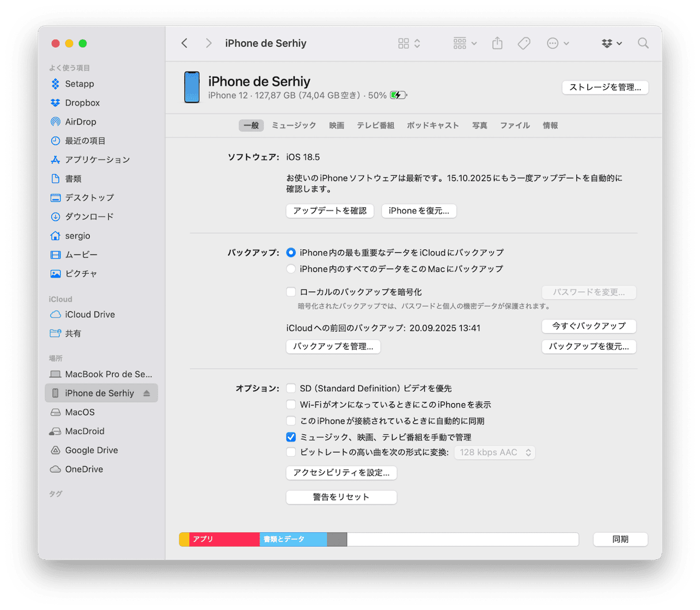Open AirDrop in the sidebar

tap(80, 122)
